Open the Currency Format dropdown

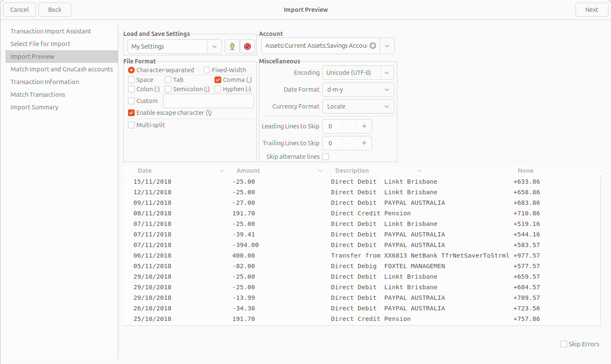click(x=358, y=106)
